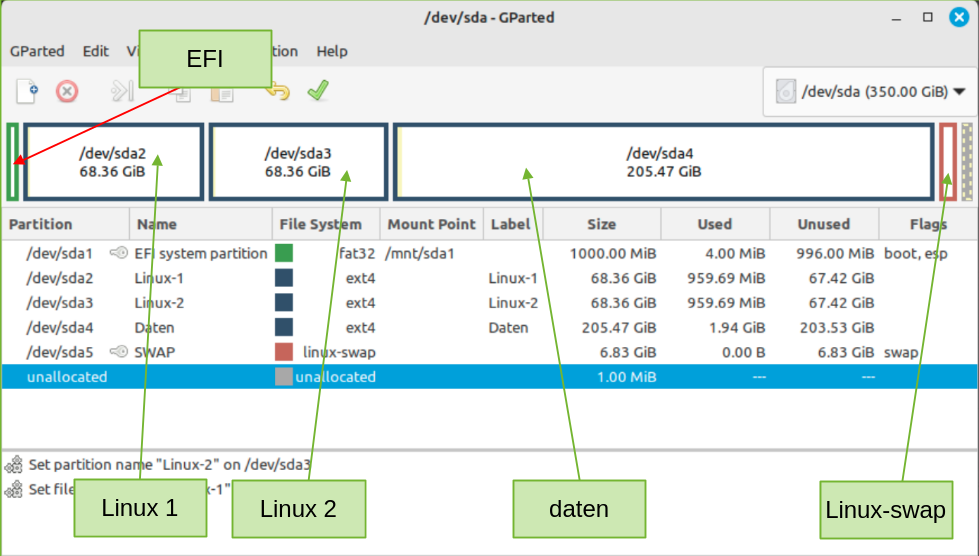Select the /dev/sda3 block in disk map
This screenshot has height=556, width=979.
click(x=298, y=162)
